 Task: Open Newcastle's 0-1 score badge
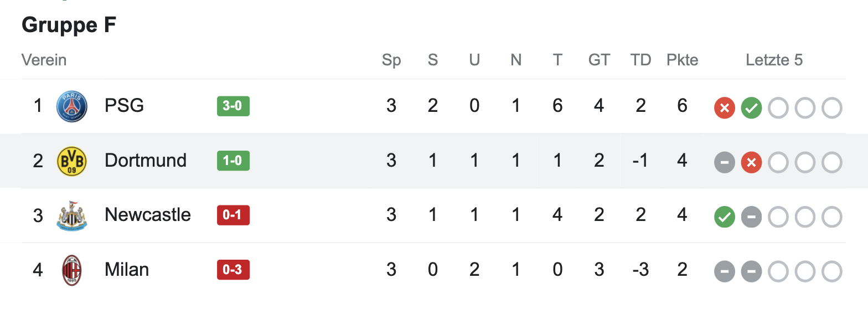tap(233, 215)
